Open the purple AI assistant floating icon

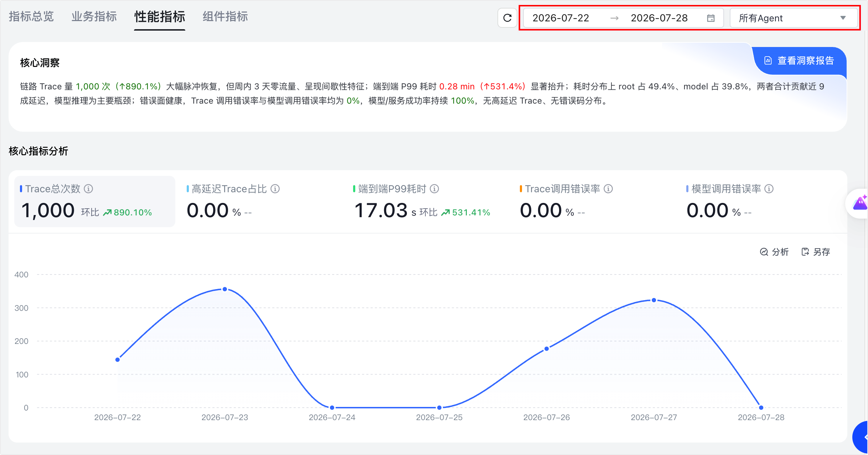859,203
